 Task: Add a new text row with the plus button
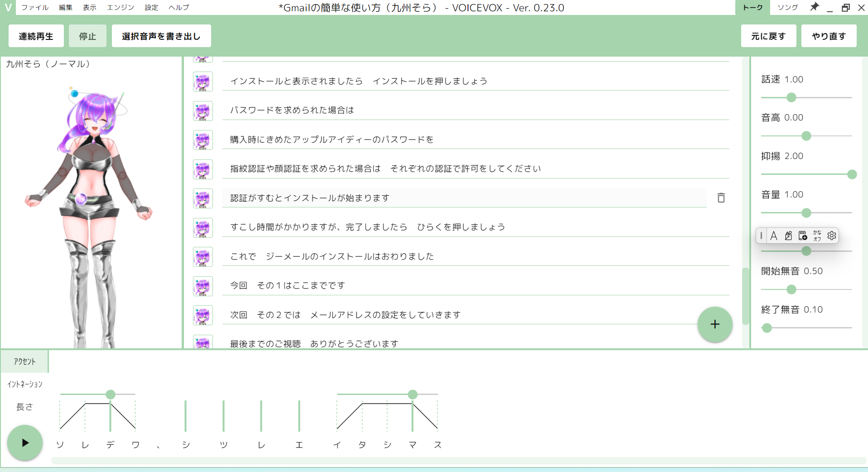714,324
